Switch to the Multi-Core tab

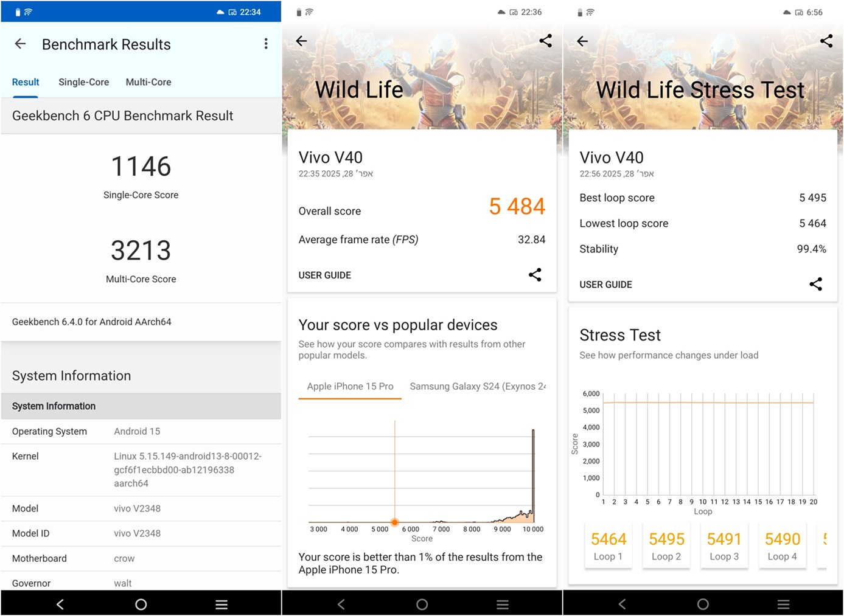coord(148,82)
